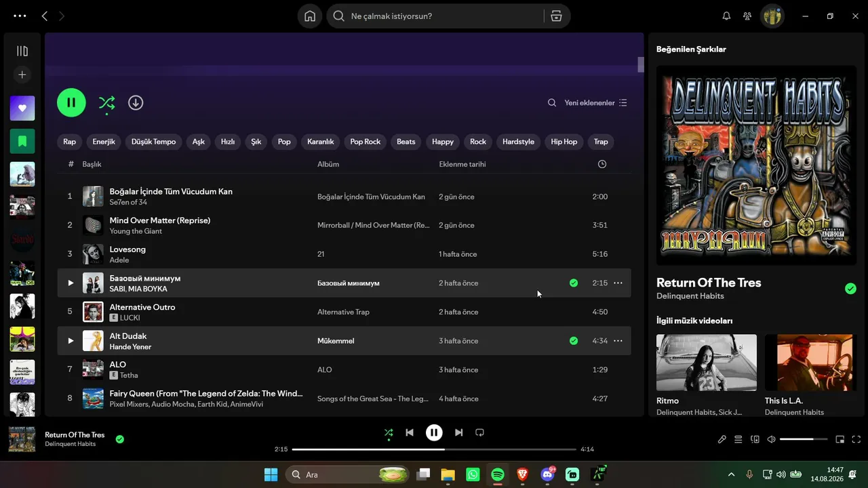
Task: Open the artist Adele
Action: tap(119, 260)
